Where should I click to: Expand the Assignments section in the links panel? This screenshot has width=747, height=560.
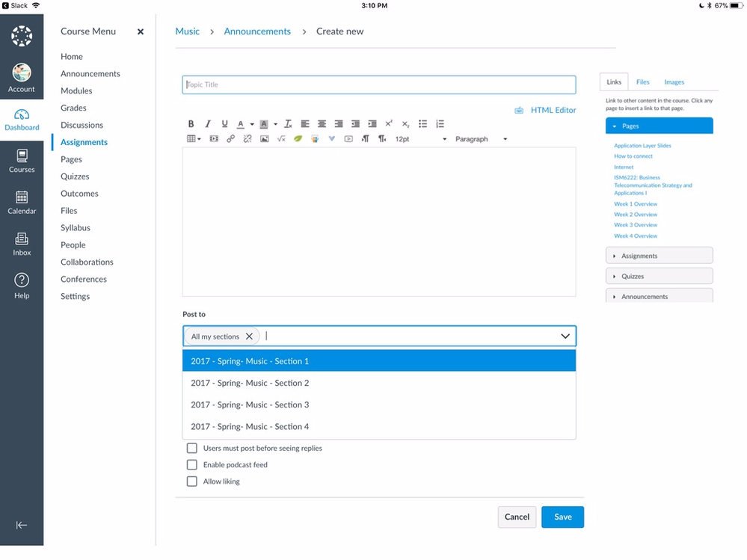[x=659, y=256]
